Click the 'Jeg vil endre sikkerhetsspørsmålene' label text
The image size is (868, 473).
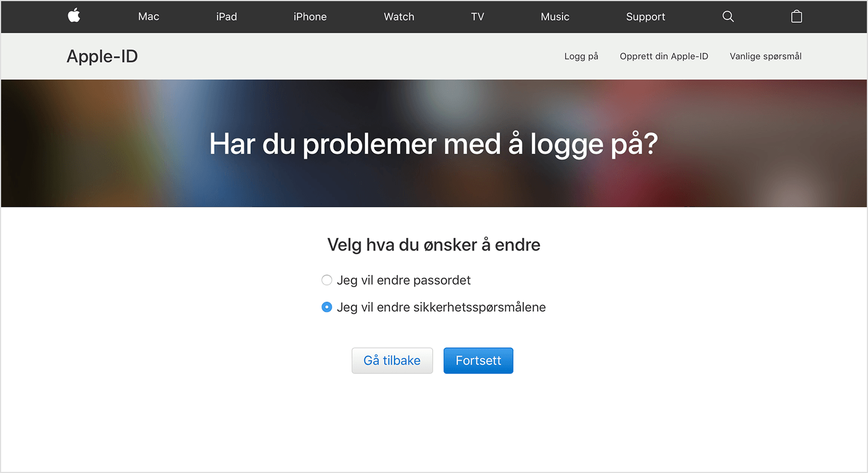[441, 307]
